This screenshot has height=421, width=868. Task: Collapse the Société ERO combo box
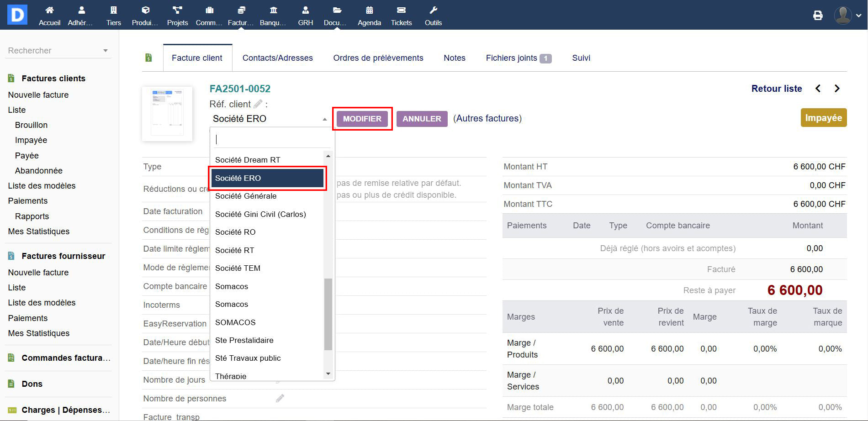(x=324, y=119)
